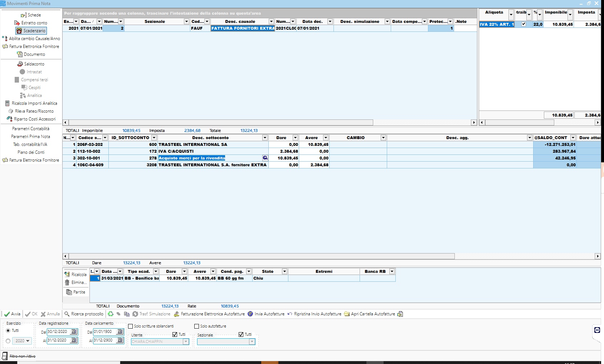This screenshot has height=364, width=604.
Task: Open Ricalcola Importi Analitica
Action: (x=31, y=103)
